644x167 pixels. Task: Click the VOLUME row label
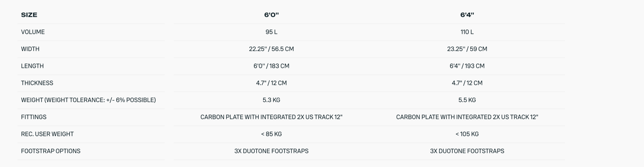click(33, 32)
